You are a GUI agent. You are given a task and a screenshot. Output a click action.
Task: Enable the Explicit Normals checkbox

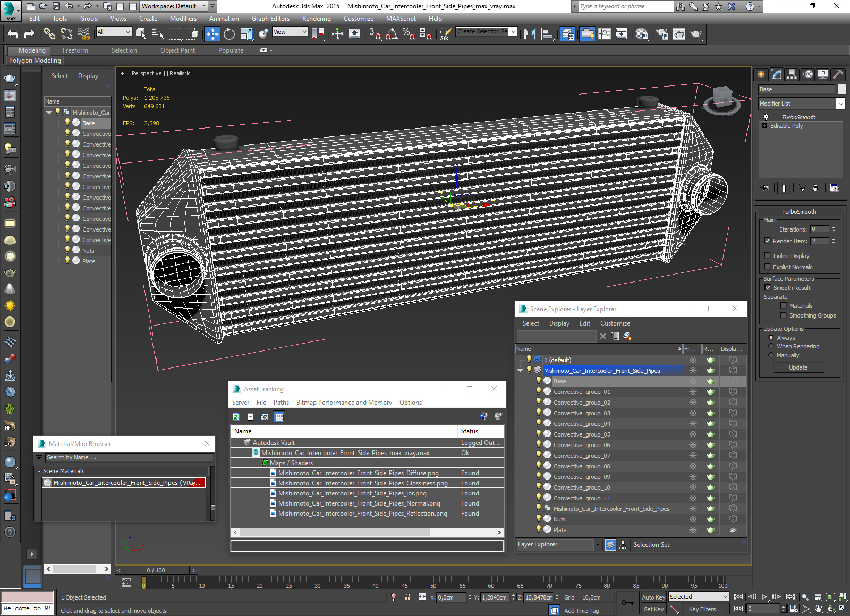767,267
